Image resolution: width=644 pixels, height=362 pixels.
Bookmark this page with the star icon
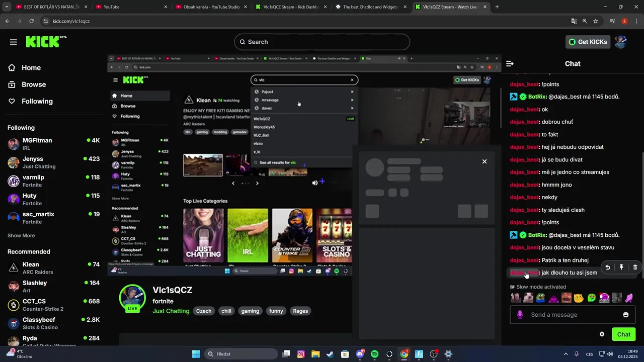pos(596,21)
